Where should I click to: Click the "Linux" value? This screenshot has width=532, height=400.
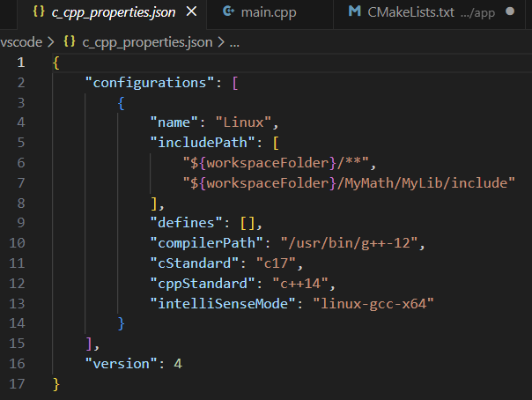pos(244,122)
